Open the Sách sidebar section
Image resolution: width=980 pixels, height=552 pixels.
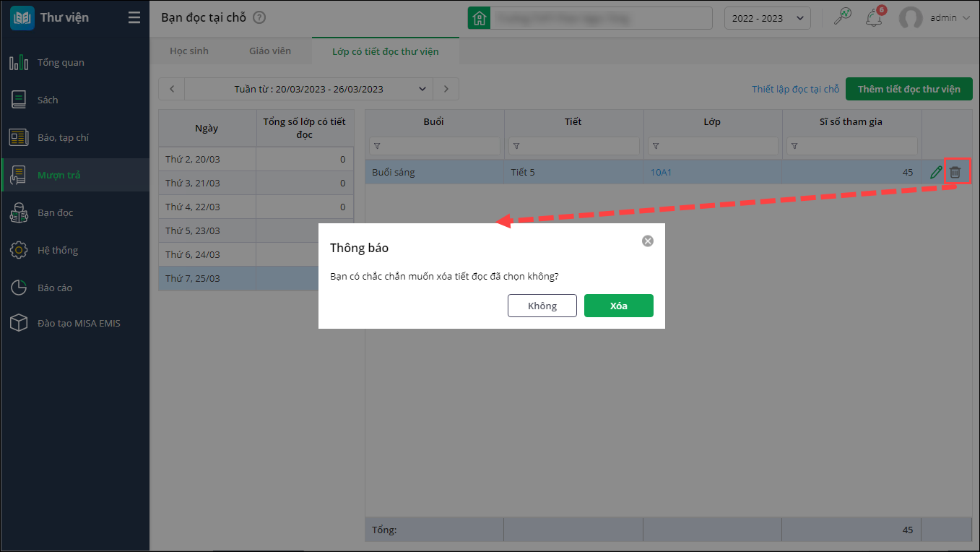click(x=75, y=100)
